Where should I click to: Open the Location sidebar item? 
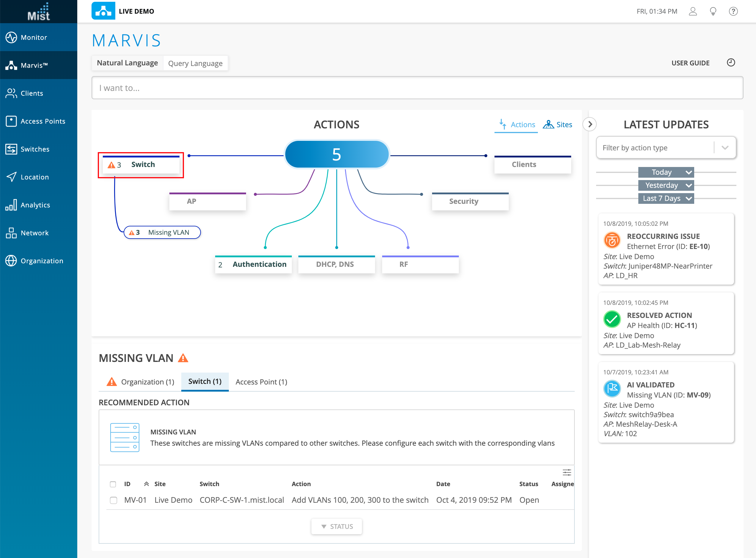(x=34, y=177)
